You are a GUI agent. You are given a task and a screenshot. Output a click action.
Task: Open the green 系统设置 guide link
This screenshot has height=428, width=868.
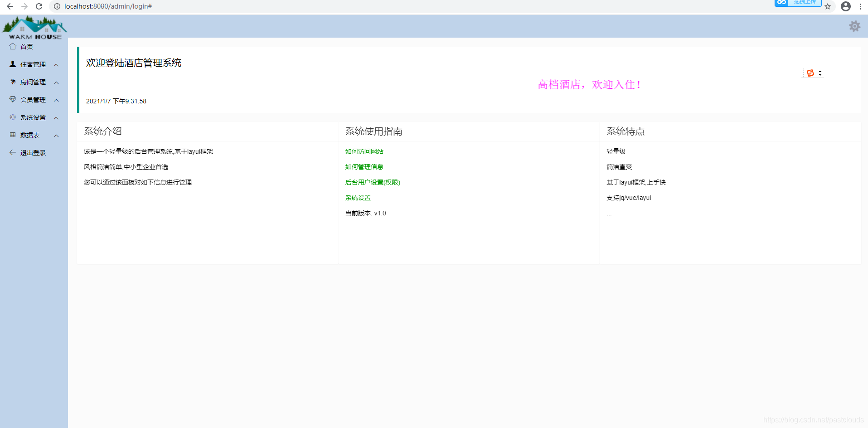tap(358, 198)
